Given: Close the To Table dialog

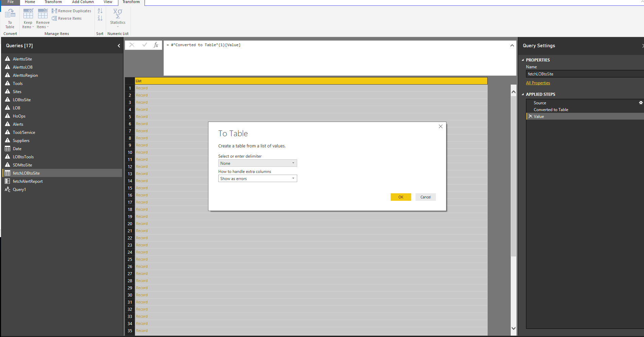Looking at the screenshot, I should coord(440,126).
